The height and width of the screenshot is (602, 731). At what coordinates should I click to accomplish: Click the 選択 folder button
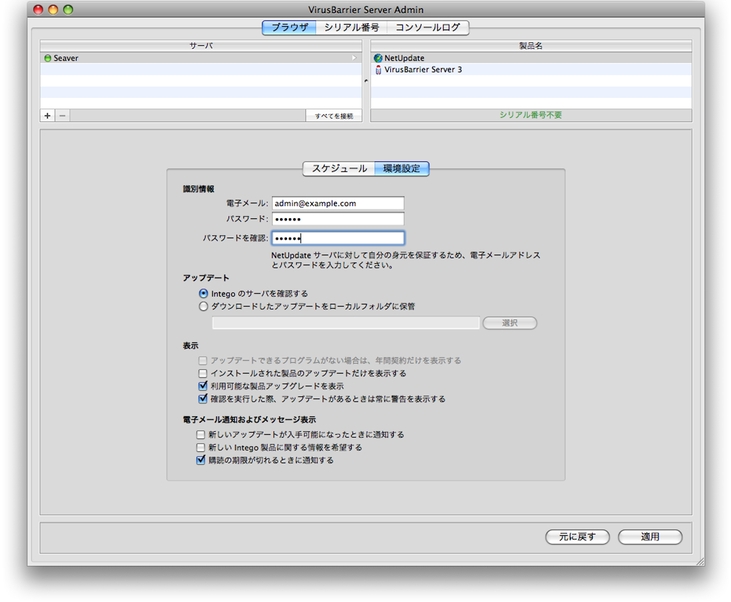click(510, 323)
